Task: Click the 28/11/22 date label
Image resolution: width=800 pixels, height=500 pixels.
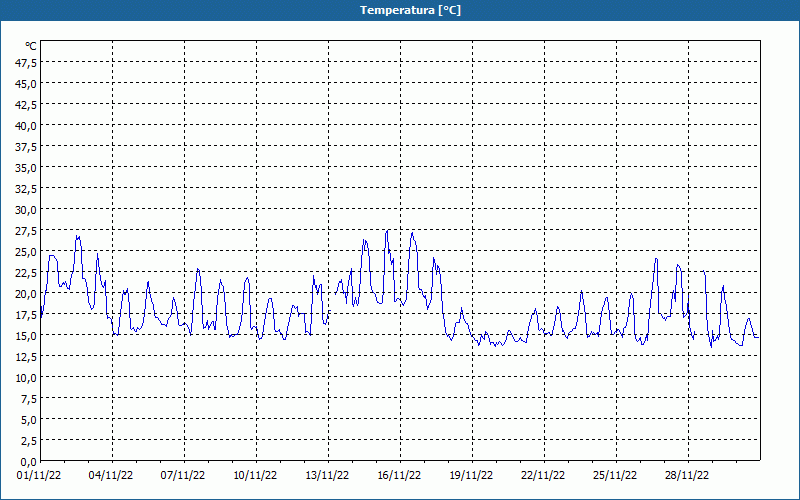Action: tap(687, 476)
